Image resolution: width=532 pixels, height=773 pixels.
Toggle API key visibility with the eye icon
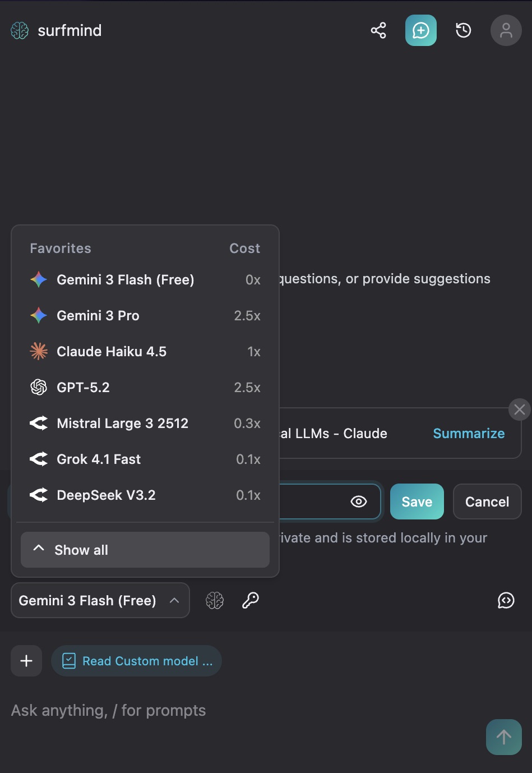tap(358, 501)
